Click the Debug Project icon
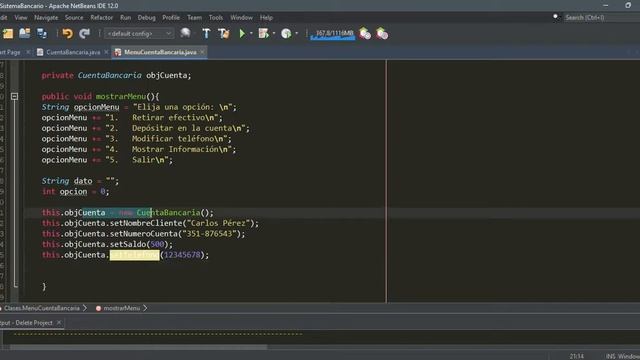The width and height of the screenshot is (640, 360). point(264,33)
